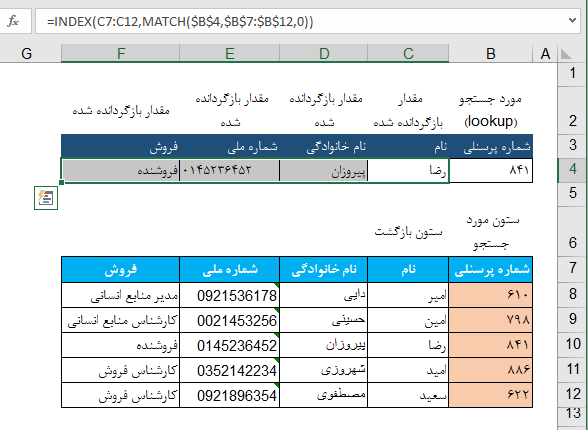Screen dimensions: 588x430
Task: Click name cell امید
Action: [x=408, y=370]
